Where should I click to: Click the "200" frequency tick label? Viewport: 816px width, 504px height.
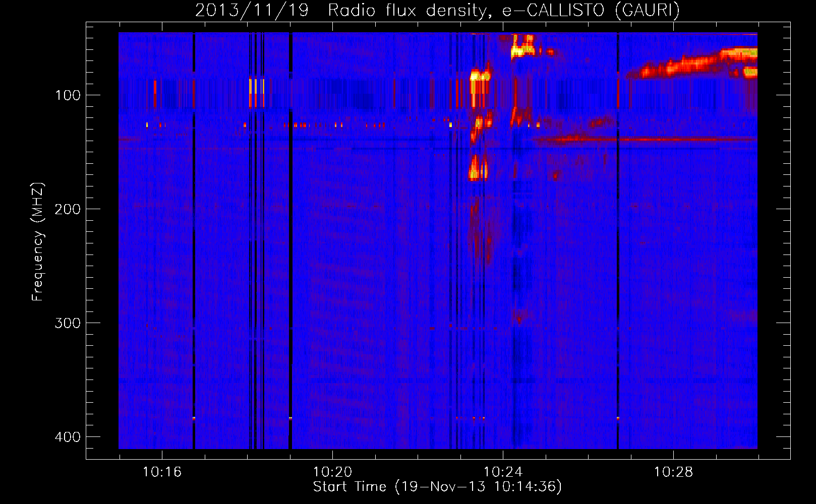[68, 209]
